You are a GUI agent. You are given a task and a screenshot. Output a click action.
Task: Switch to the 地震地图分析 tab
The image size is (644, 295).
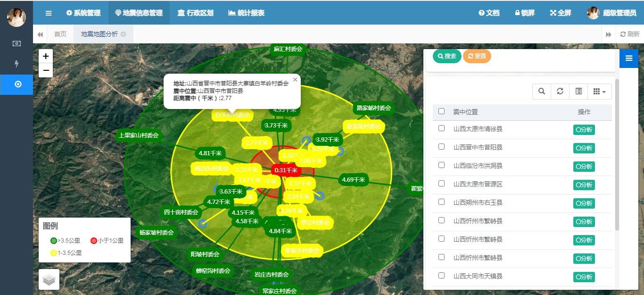pyautogui.click(x=99, y=34)
